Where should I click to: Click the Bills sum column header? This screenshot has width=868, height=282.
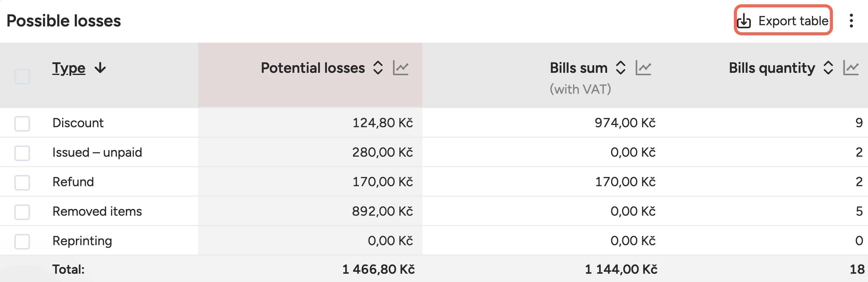point(578,68)
